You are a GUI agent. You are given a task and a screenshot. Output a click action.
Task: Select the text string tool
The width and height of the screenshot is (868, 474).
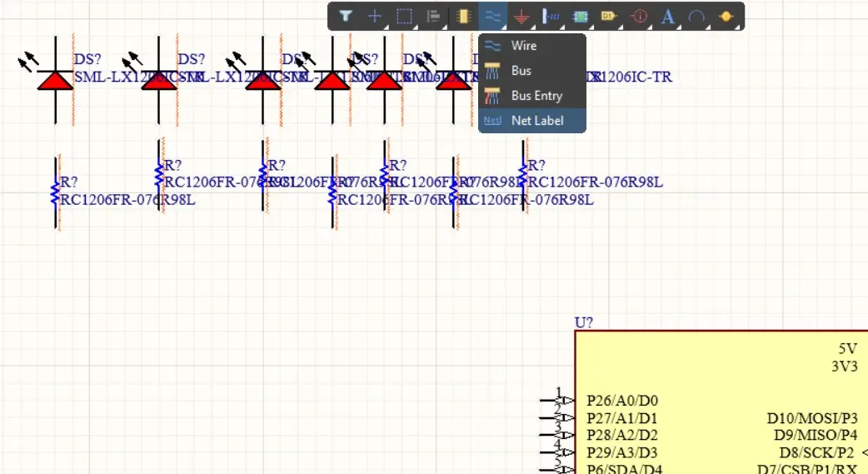(x=667, y=17)
